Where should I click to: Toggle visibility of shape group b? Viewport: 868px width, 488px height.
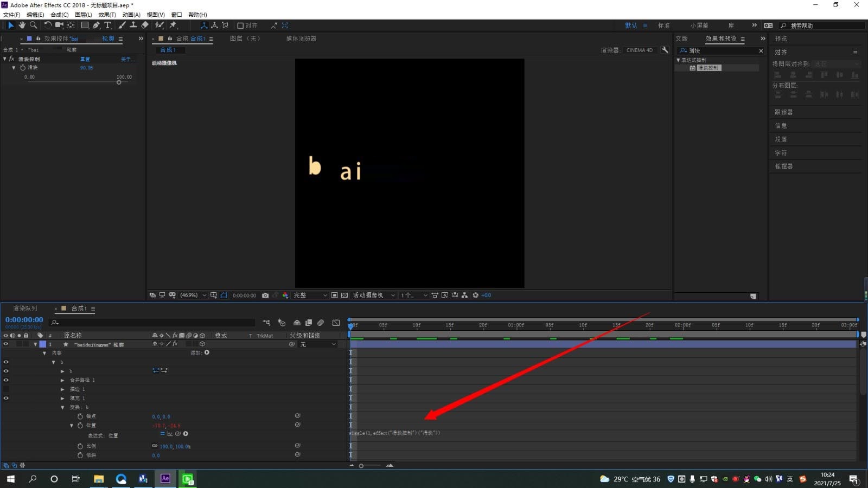pos(6,362)
